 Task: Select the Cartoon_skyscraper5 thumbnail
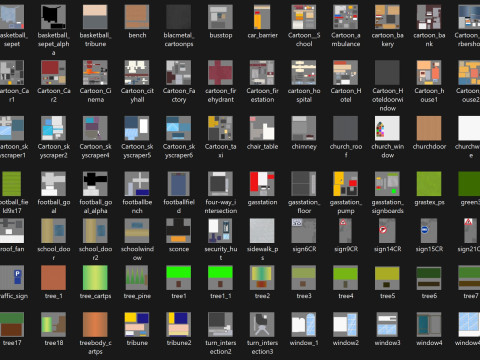point(137,128)
